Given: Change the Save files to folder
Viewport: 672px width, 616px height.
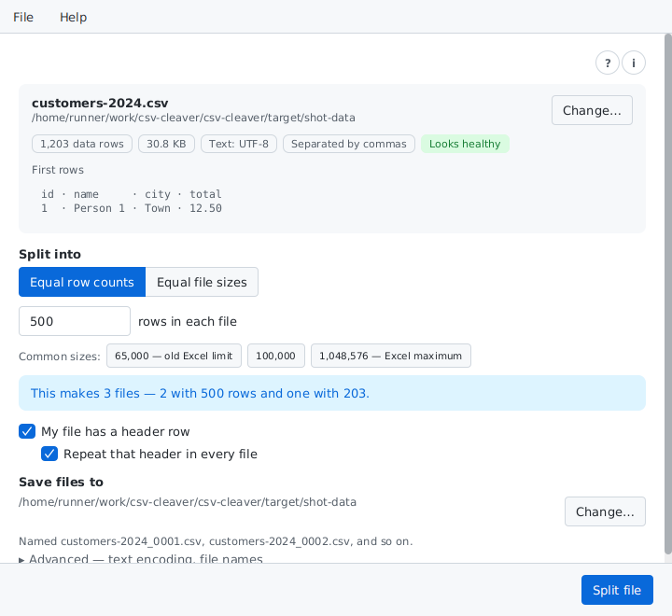Looking at the screenshot, I should tap(605, 511).
